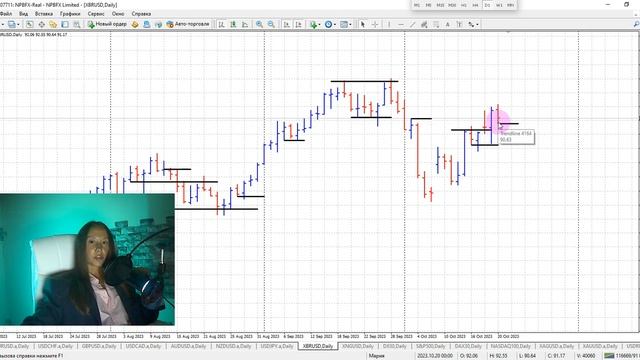Expand the arrows objects dropdown
This screenshot has height=360, width=640.
pos(478,24)
